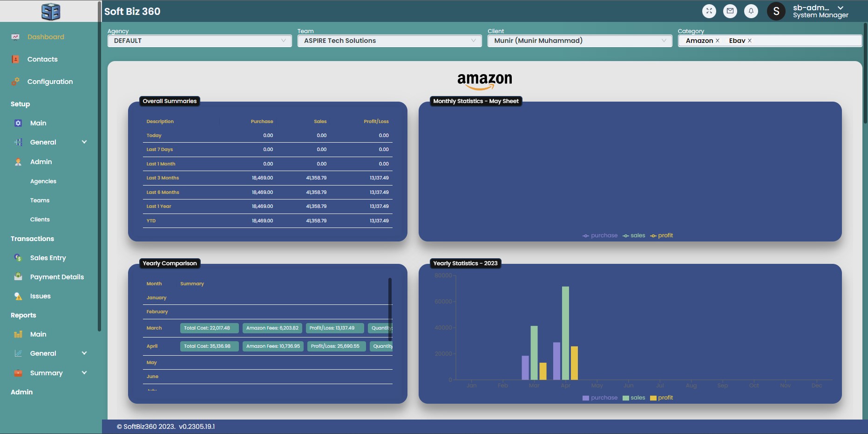
Task: Open the Agency dropdown showing DEFAULT
Action: point(199,41)
